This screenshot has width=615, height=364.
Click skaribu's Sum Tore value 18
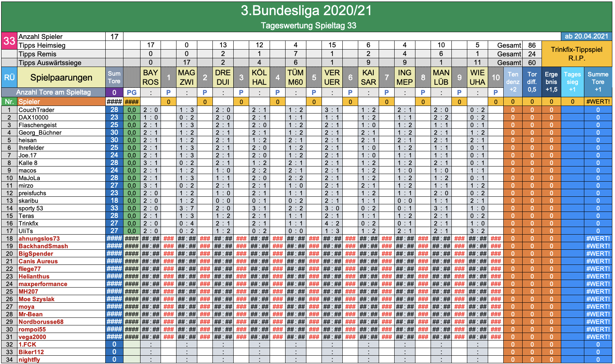pyautogui.click(x=114, y=201)
